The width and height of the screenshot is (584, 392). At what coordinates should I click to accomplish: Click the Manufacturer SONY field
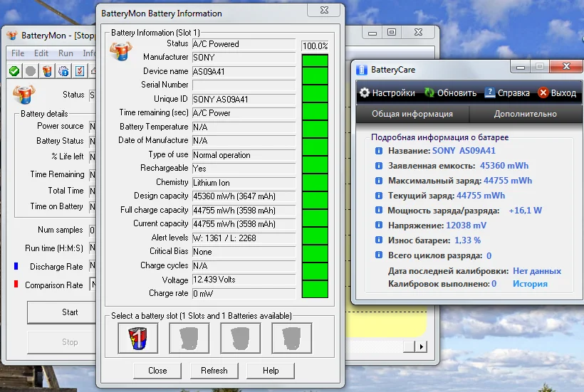pos(244,58)
